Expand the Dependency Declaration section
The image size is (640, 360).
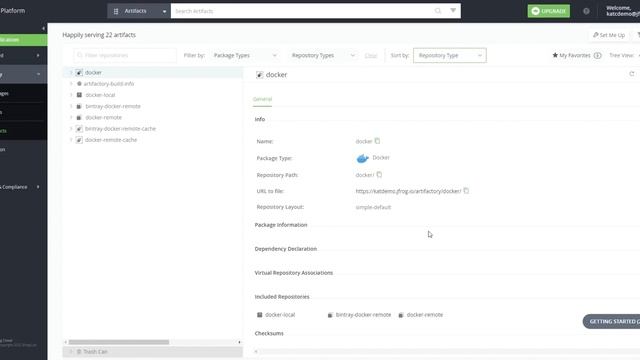pyautogui.click(x=286, y=249)
